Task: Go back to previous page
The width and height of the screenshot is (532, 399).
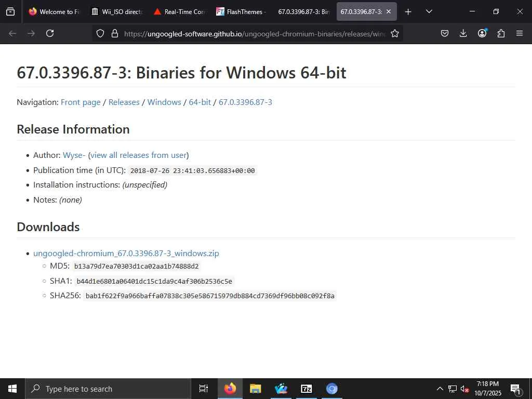Action: 12,33
